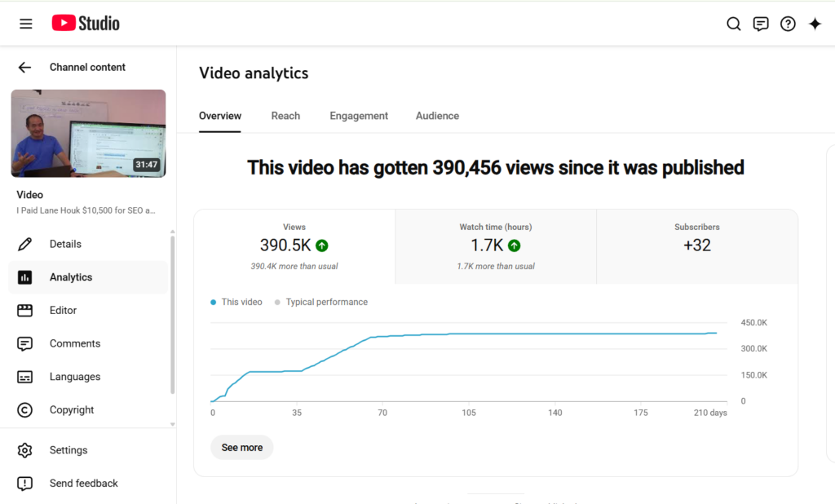Click sidebar scrollbar down arrow
835x504 pixels.
coord(173,425)
